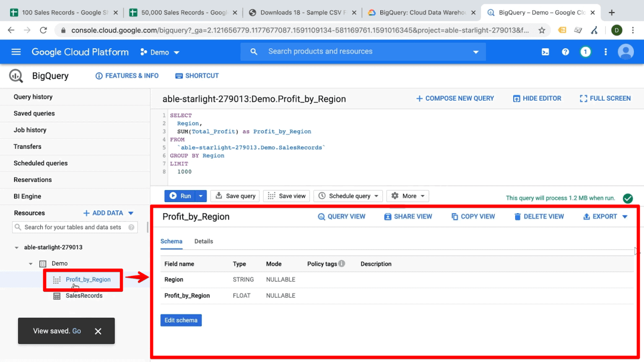Open the Run button dropdown arrow
Viewport: 644px width, 362px height.
pyautogui.click(x=200, y=196)
